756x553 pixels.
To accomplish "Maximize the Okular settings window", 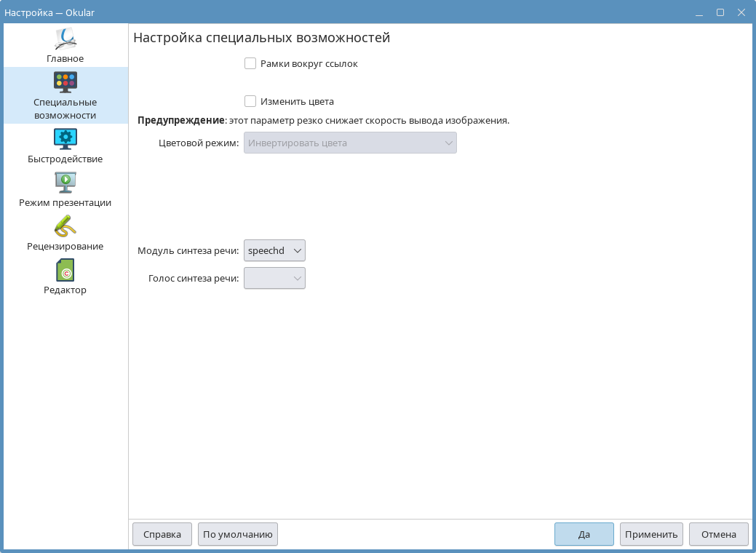I will (720, 12).
